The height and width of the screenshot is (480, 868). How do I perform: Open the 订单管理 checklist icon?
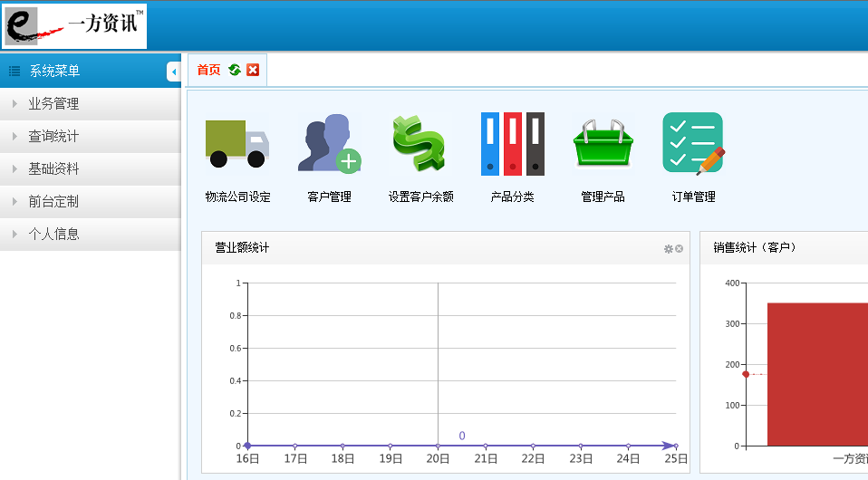click(694, 144)
